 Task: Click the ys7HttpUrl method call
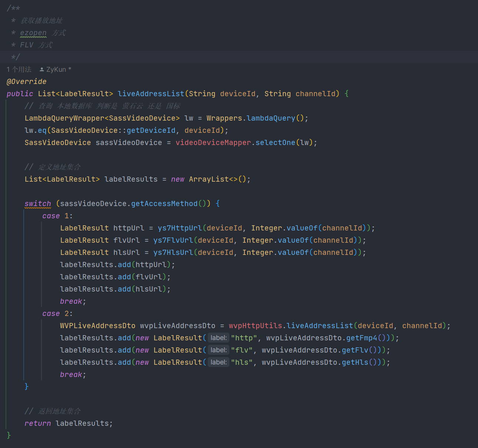[x=180, y=228]
